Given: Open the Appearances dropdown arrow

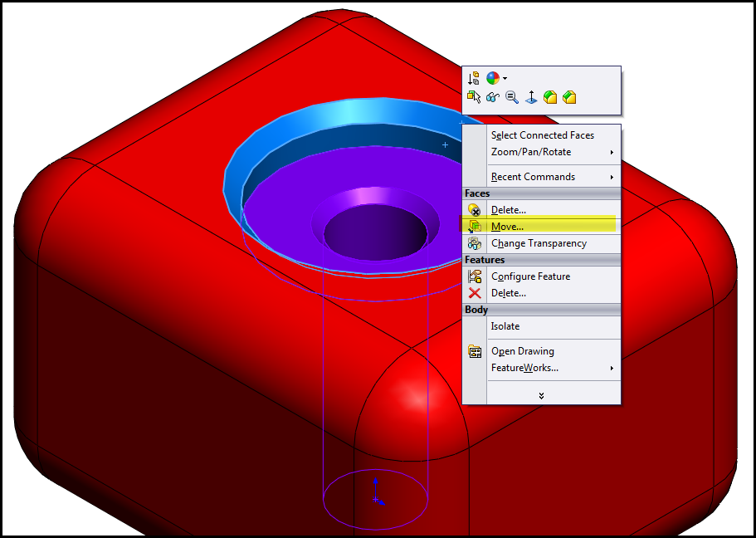Looking at the screenshot, I should (x=505, y=78).
